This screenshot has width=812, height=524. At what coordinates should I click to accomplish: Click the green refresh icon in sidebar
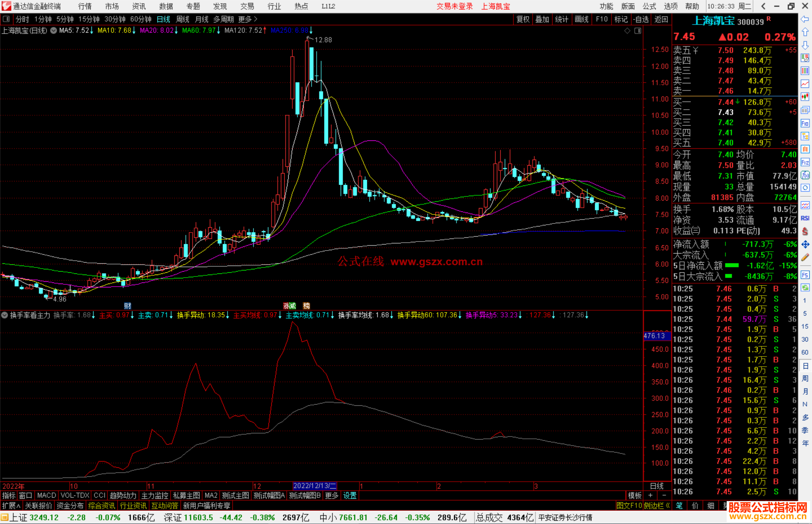point(805,288)
